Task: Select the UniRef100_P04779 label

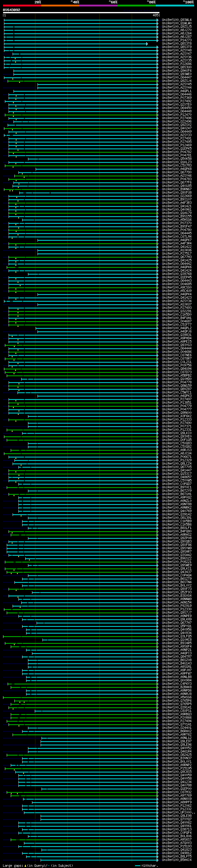Action: click(176, 406)
